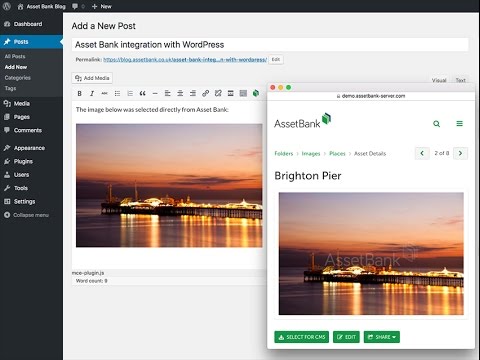Go to the Images breadcrumb
This screenshot has height=360, width=480.
pyautogui.click(x=311, y=154)
